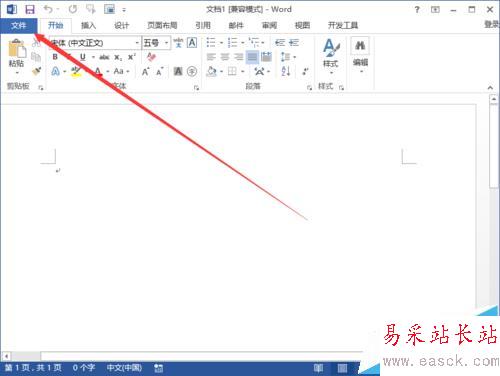Image resolution: width=500 pixels, height=376 pixels.
Task: Open the 文件 (File) tab
Action: tap(18, 26)
